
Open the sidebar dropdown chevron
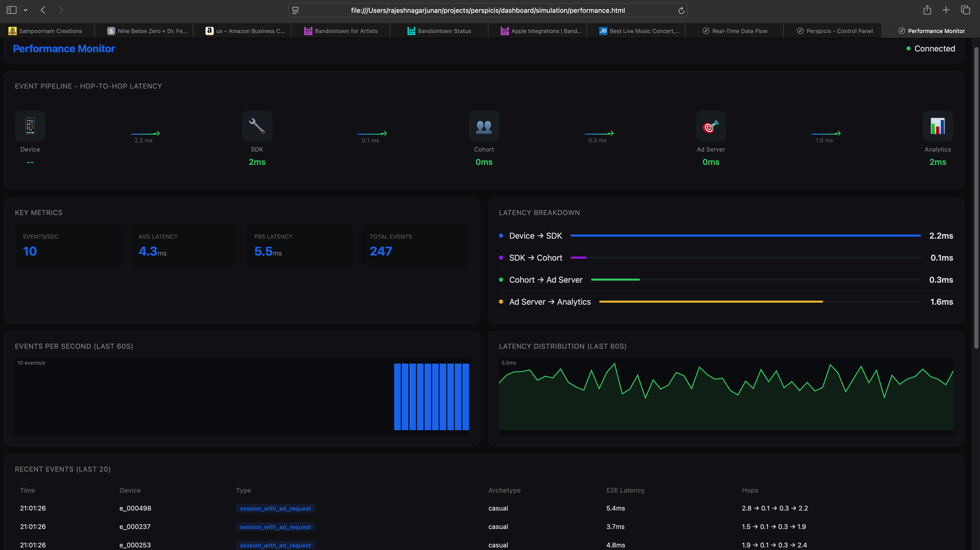point(25,10)
